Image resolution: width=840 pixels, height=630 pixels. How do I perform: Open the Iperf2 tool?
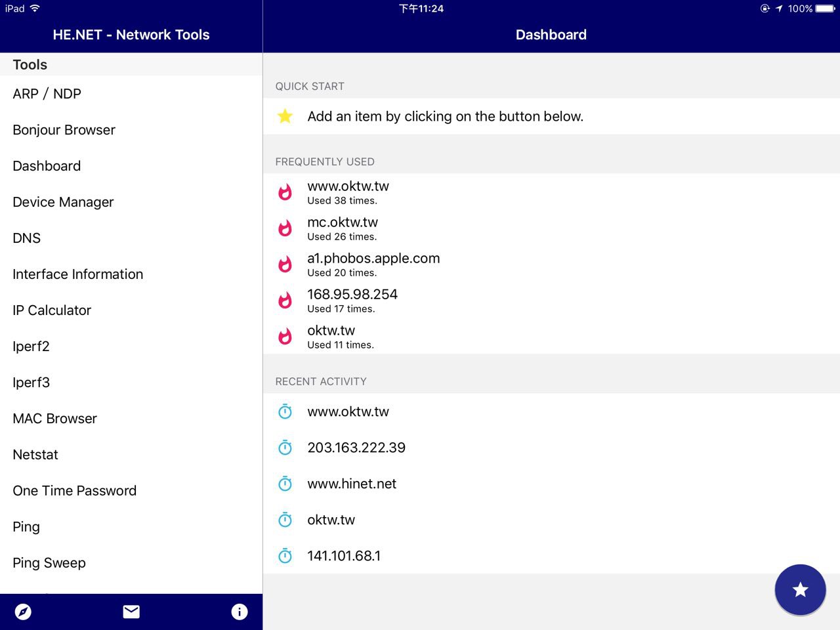point(131,346)
